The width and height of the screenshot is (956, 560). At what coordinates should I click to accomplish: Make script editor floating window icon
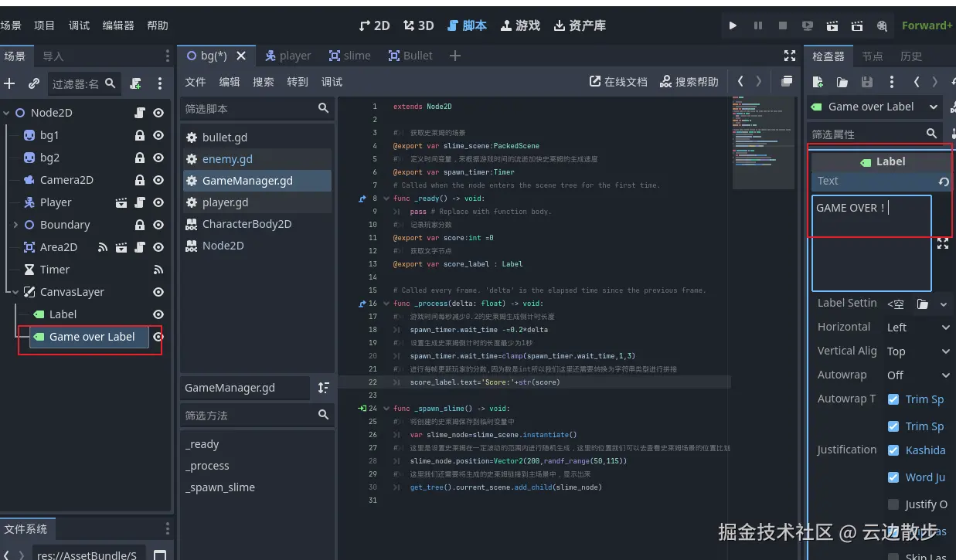tap(787, 81)
